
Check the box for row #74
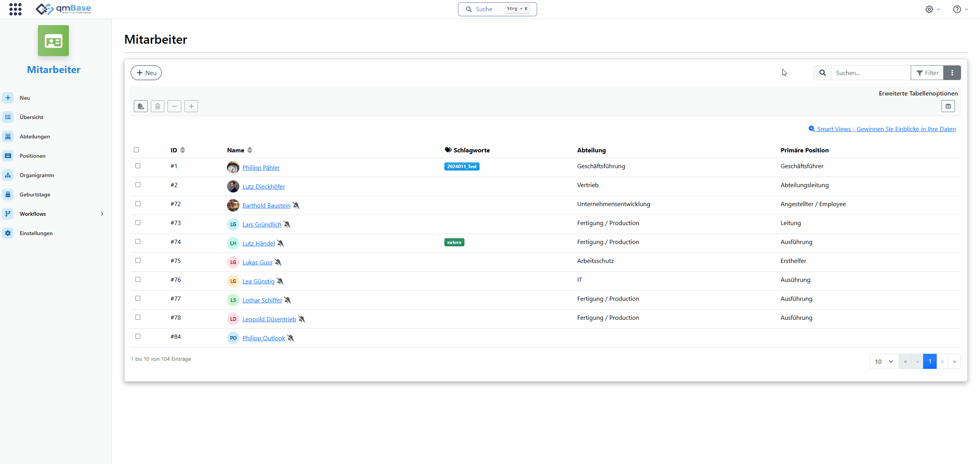(x=138, y=241)
